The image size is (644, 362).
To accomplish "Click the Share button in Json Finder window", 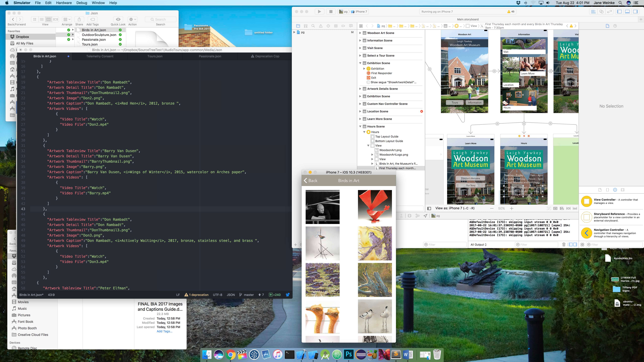I will point(79,19).
